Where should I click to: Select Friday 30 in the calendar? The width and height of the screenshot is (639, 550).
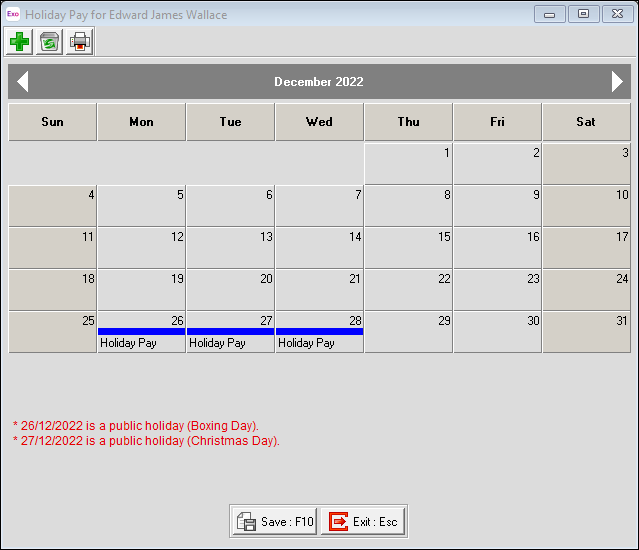[x=497, y=332]
